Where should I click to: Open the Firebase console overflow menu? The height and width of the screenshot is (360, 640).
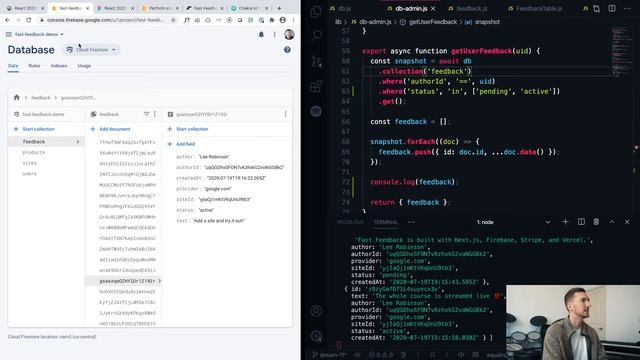pyautogui.click(x=275, y=35)
